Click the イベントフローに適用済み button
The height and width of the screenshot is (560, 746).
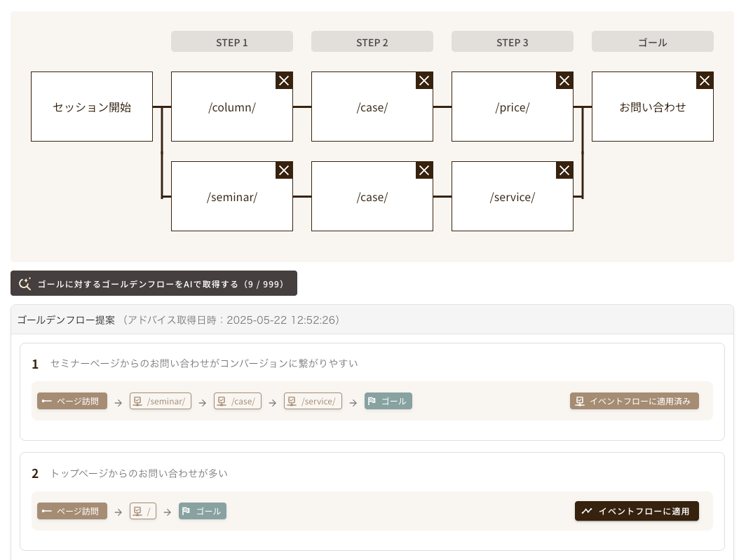coord(634,401)
